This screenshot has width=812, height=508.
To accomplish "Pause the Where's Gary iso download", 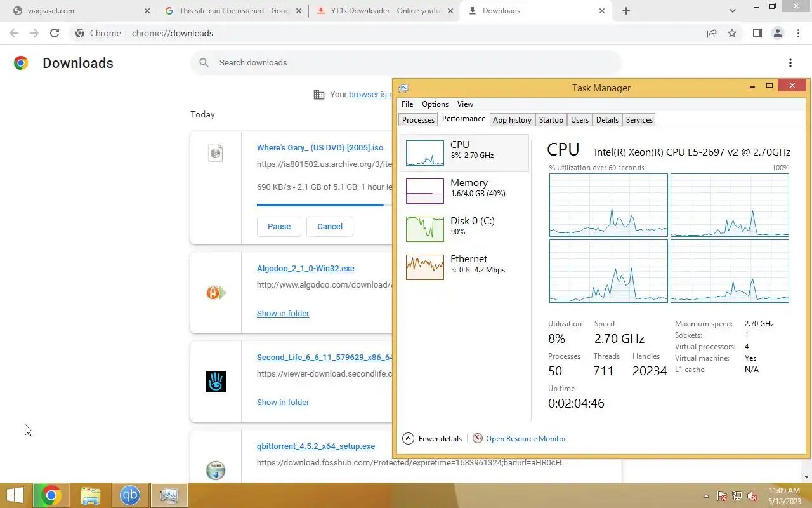I will 279,226.
